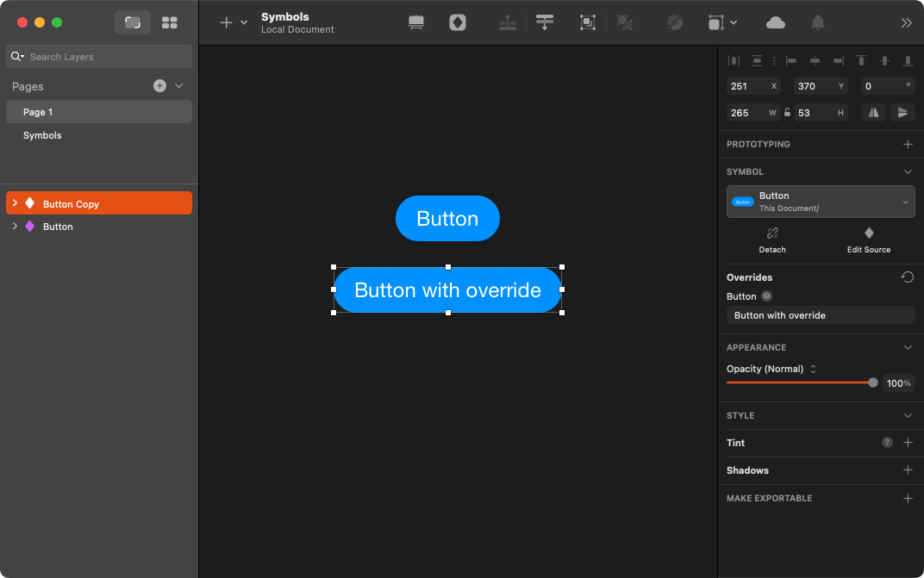Select the Button layer row
Viewport: 924px width, 578px height.
[x=99, y=227]
